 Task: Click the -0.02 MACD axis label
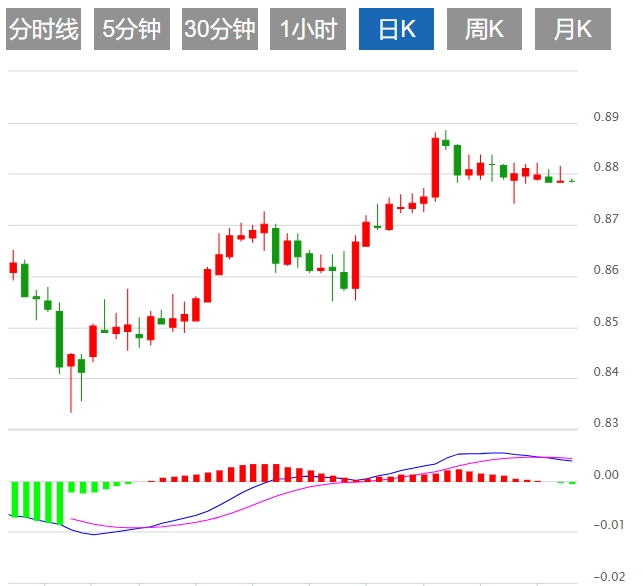point(609,577)
